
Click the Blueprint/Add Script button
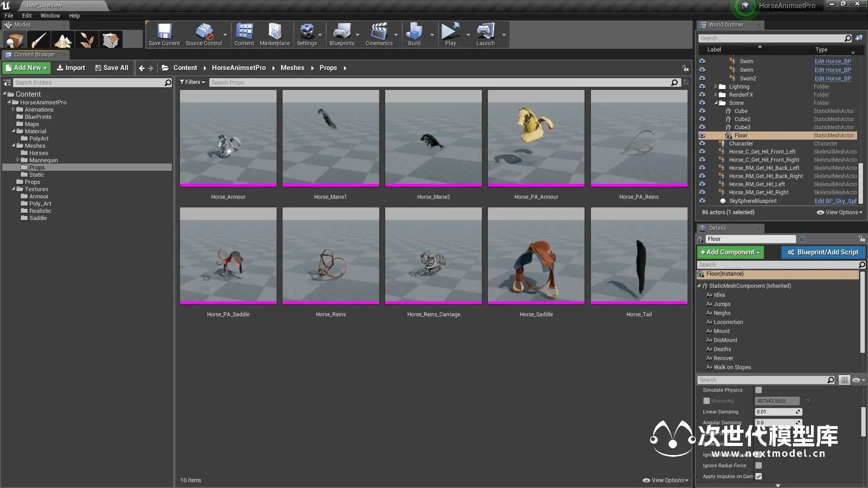point(823,252)
